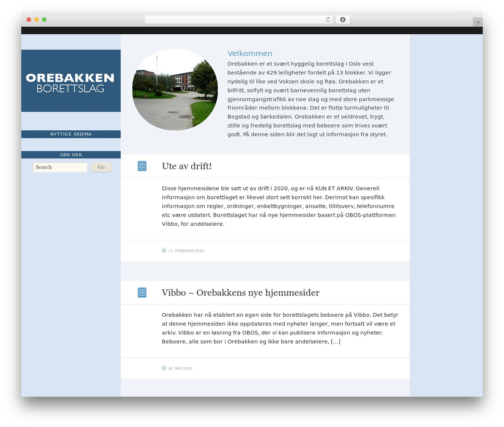This screenshot has height=427, width=504.
Task: Minimize the window with the yellow button
Action: click(x=36, y=20)
